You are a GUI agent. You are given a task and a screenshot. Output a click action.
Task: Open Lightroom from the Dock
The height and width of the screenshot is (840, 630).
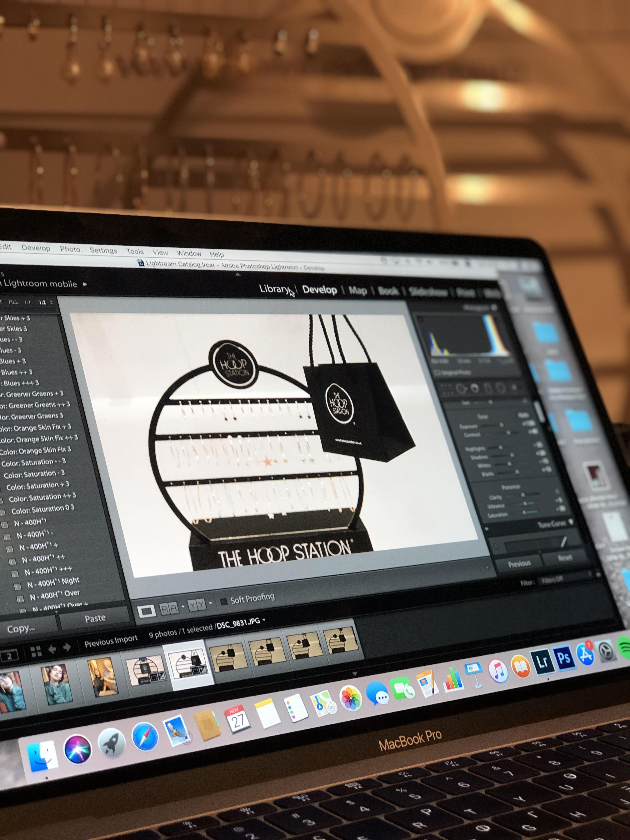[x=543, y=662]
